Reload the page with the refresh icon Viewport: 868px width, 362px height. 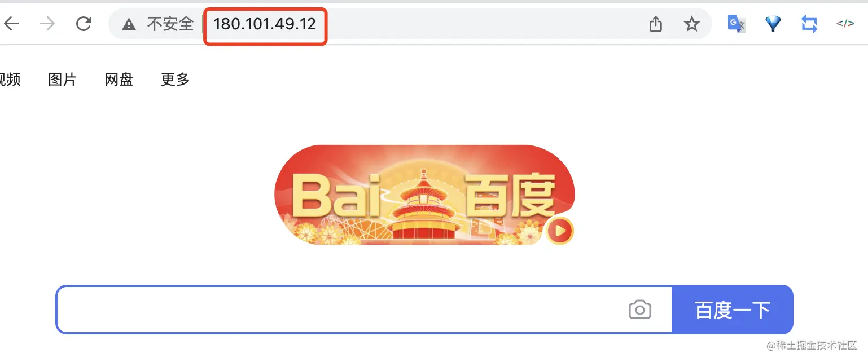click(84, 24)
